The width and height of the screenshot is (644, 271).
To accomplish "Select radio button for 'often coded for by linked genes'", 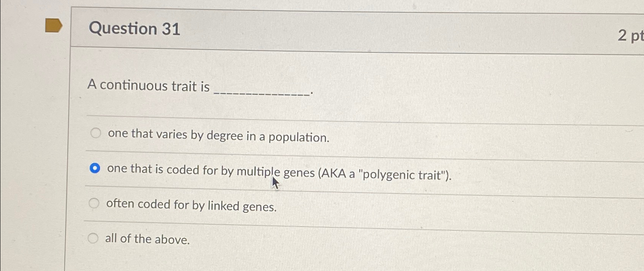I will pyautogui.click(x=94, y=203).
